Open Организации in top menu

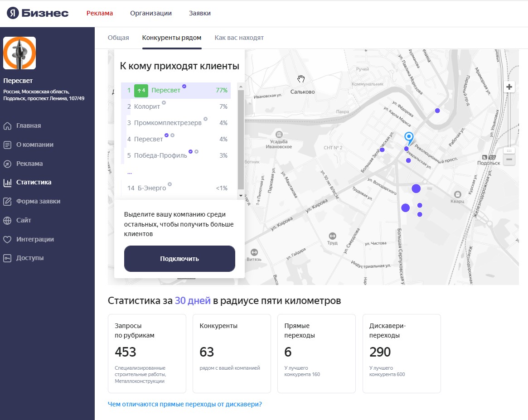pyautogui.click(x=151, y=13)
